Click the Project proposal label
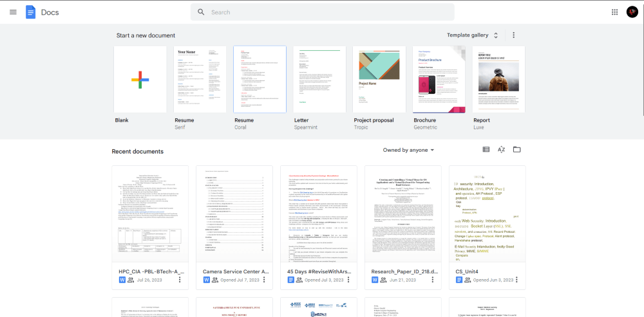Screen dimensions: 644x317 (x=374, y=120)
